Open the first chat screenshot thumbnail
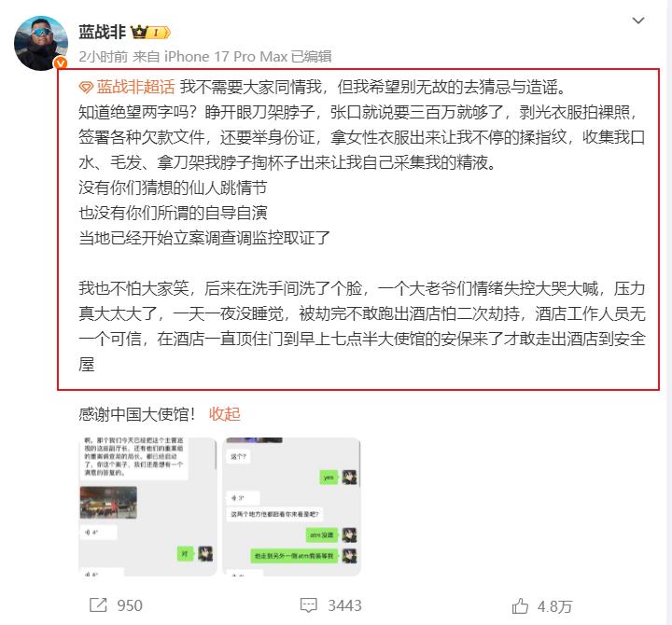The image size is (672, 625). 147,507
